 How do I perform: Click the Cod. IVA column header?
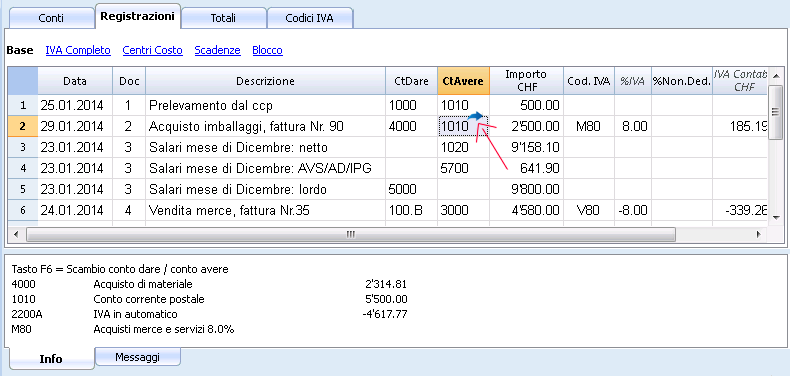coord(588,81)
